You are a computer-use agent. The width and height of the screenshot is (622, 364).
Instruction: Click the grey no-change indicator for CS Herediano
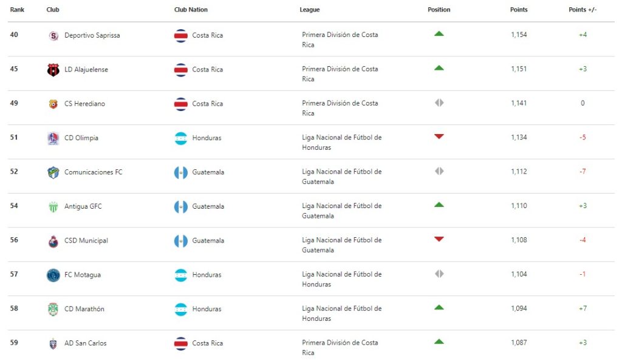[439, 103]
